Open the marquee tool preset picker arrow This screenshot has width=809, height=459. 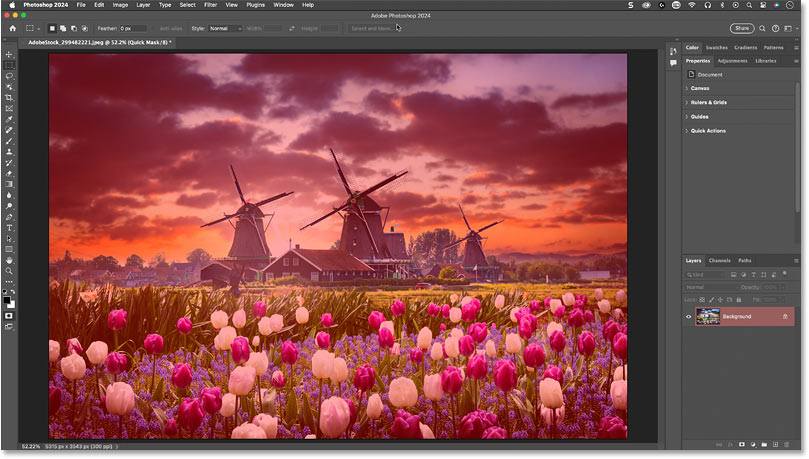coord(39,29)
